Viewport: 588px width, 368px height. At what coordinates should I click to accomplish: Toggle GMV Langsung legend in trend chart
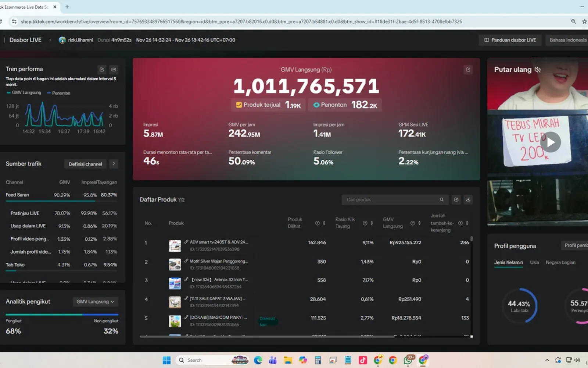24,93
